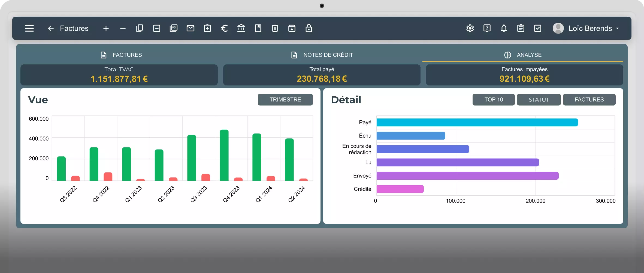Select the TOP 10 detail button
Image resolution: width=644 pixels, height=273 pixels.
click(494, 100)
